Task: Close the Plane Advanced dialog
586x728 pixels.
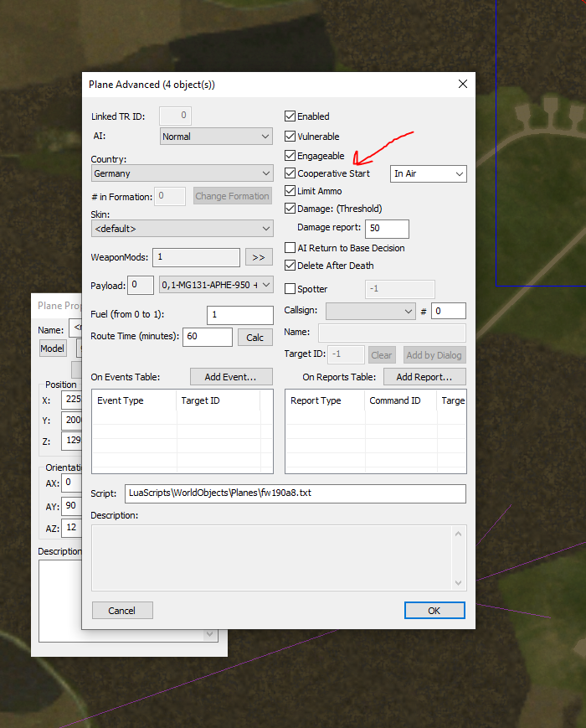Action: pos(463,84)
